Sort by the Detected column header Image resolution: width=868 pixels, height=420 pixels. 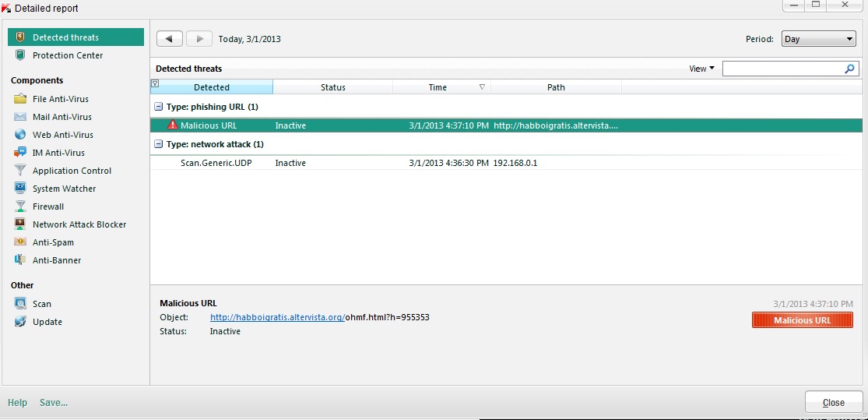pos(212,87)
